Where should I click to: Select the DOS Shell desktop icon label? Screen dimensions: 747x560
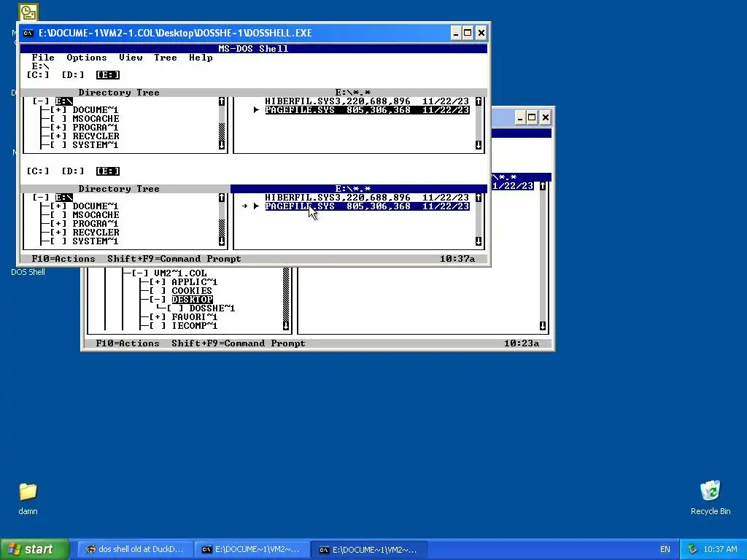(x=28, y=273)
